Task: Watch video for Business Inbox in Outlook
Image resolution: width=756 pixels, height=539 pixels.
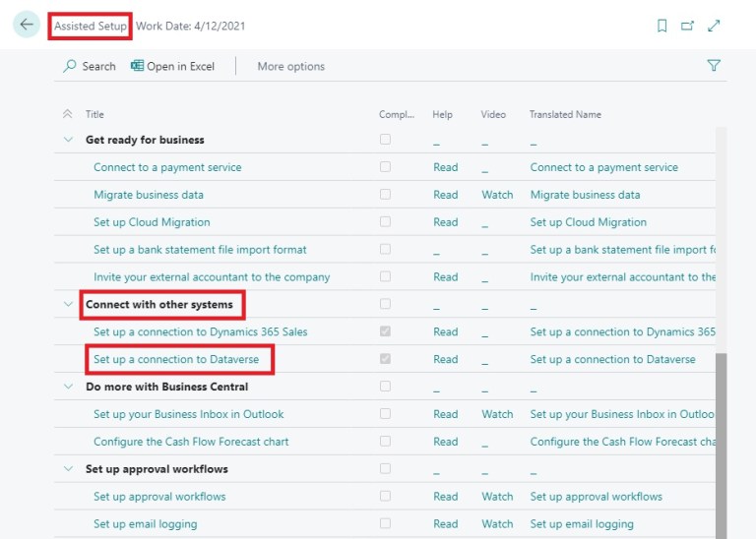Action: point(497,414)
